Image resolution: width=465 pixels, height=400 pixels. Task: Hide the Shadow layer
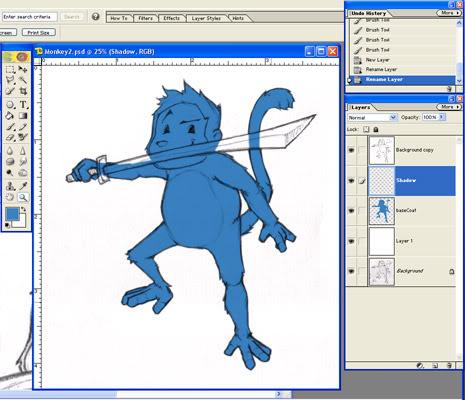point(351,181)
